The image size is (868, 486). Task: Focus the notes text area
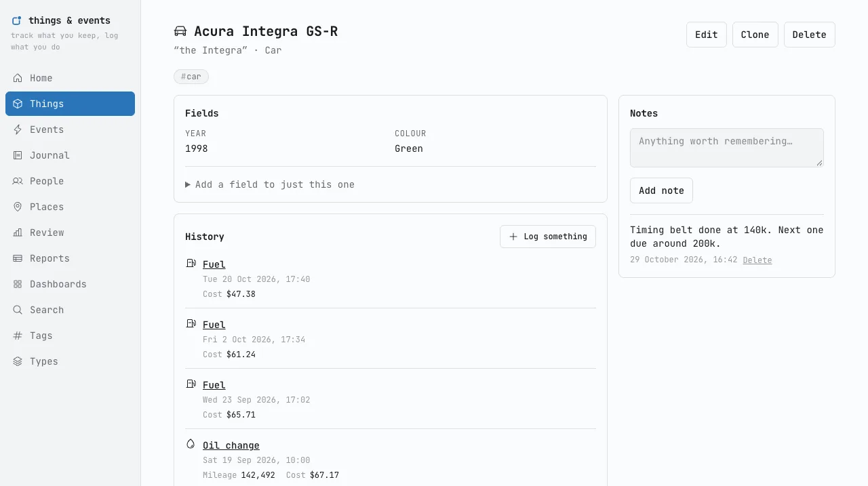pyautogui.click(x=727, y=148)
